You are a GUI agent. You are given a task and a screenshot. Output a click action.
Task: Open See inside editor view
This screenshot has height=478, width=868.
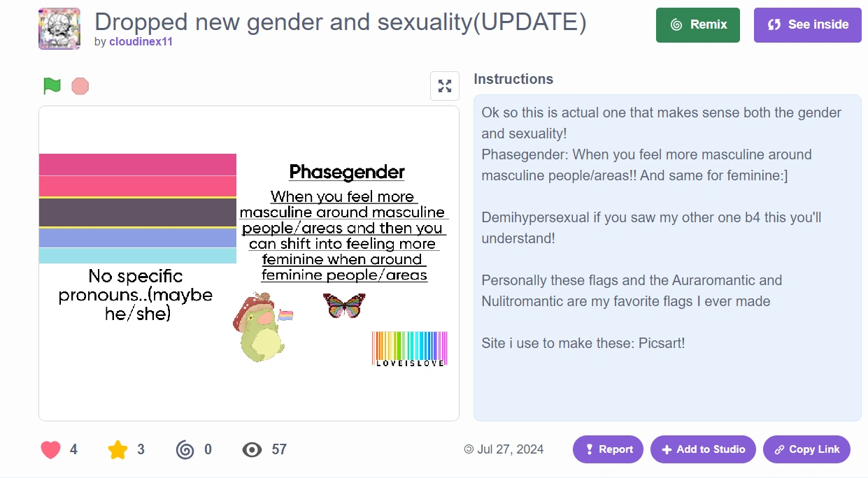(x=807, y=24)
